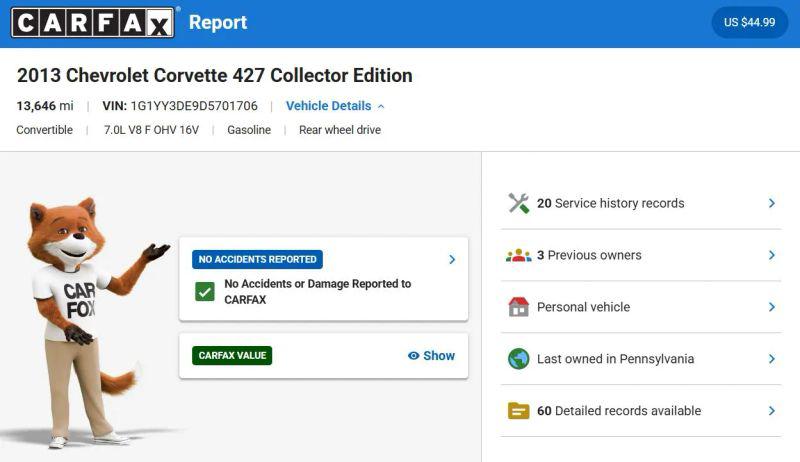Open the Personal vehicle chevron
This screenshot has width=800, height=462.
click(772, 307)
